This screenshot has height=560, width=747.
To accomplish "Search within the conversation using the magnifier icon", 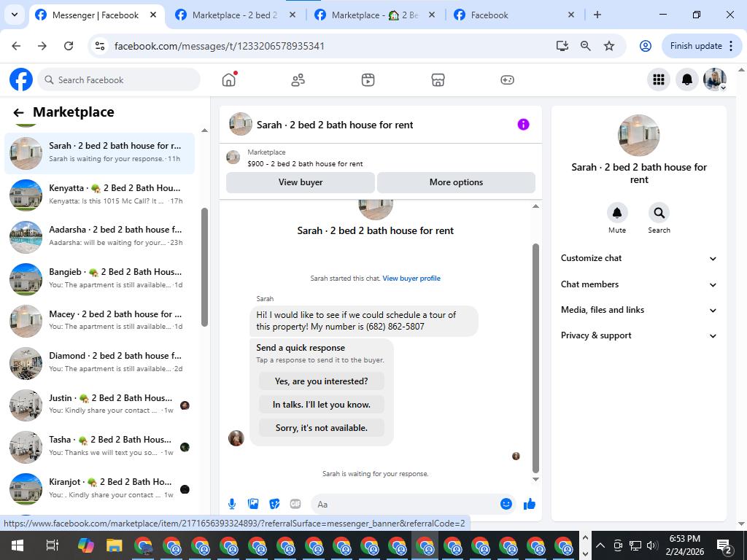I will (x=659, y=213).
